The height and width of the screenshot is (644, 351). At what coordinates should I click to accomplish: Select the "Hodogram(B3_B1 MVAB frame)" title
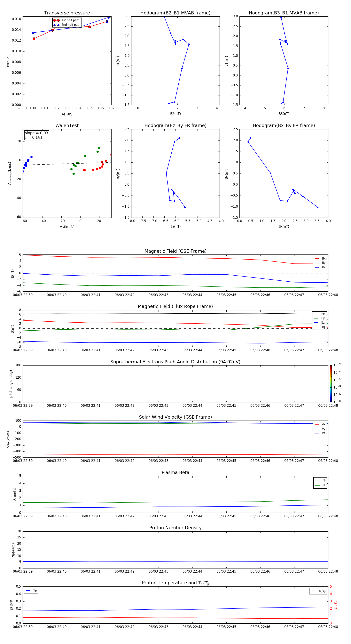[284, 13]
